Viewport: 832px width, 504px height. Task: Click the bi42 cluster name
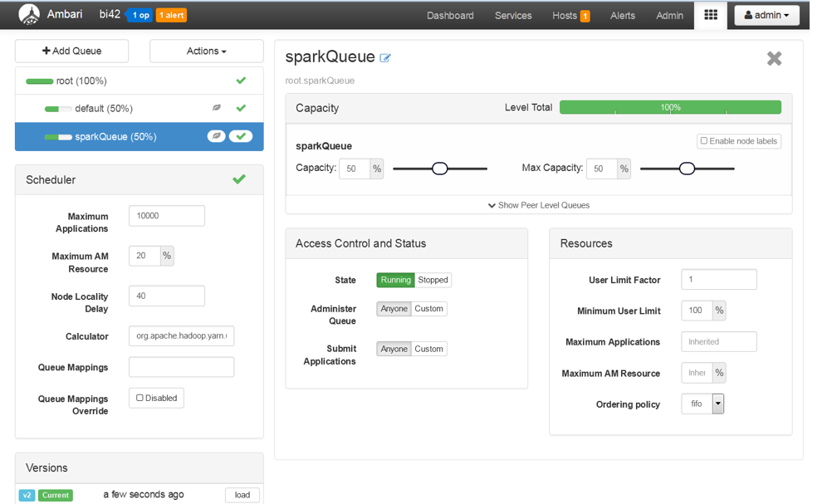pyautogui.click(x=110, y=14)
